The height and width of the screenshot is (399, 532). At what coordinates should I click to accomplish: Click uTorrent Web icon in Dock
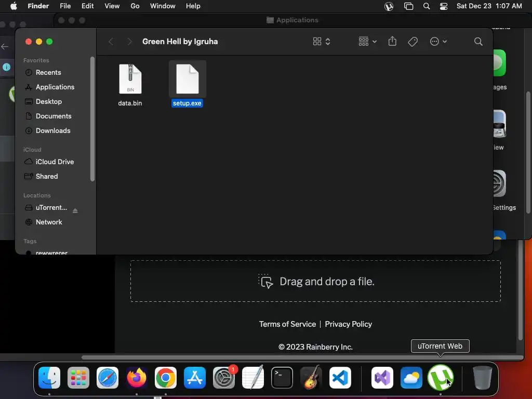(x=441, y=378)
